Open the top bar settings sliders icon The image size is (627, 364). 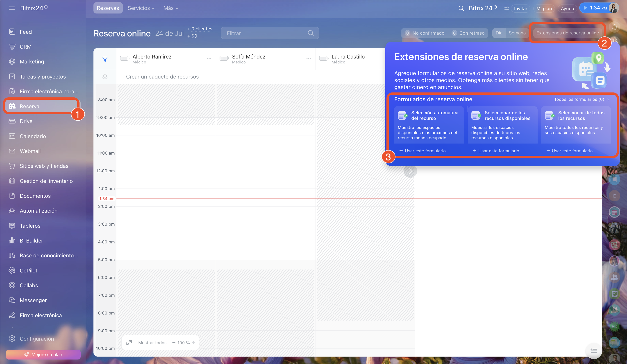click(506, 8)
